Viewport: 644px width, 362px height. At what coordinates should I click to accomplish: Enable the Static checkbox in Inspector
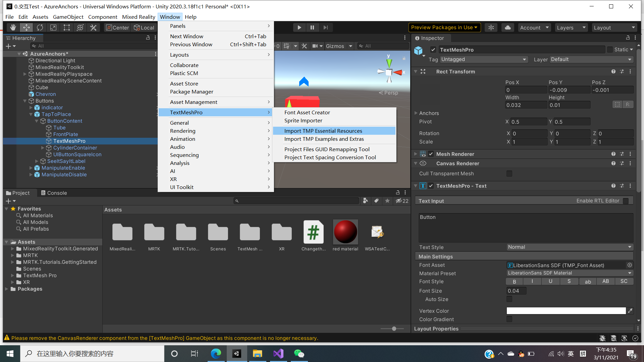tap(610, 50)
